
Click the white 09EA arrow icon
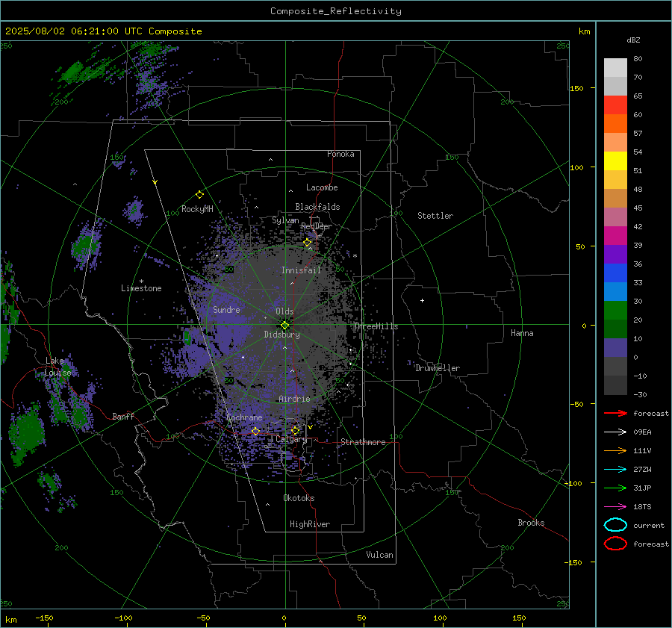click(615, 432)
